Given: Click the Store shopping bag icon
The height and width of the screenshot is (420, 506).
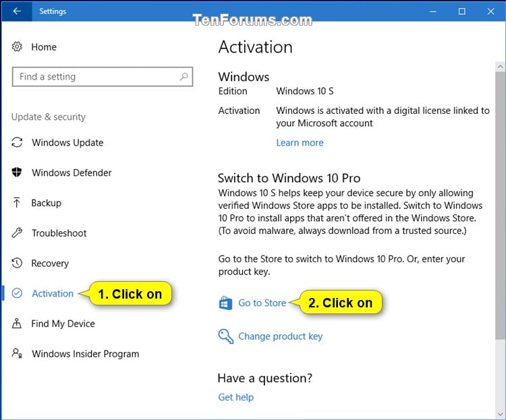Looking at the screenshot, I should (225, 303).
